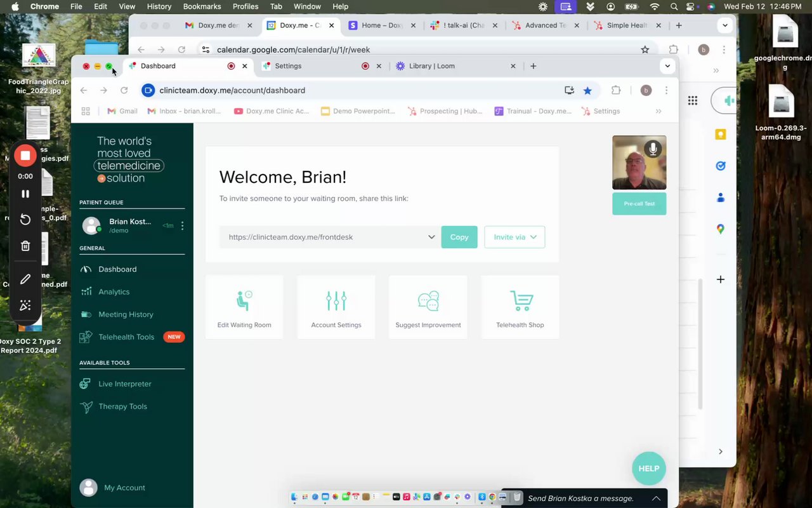Open the Loom confetti effects tool
The image size is (812, 508).
pos(25,305)
